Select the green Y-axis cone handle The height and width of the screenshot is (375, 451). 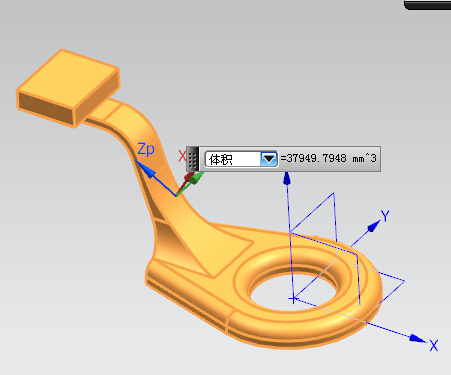196,177
